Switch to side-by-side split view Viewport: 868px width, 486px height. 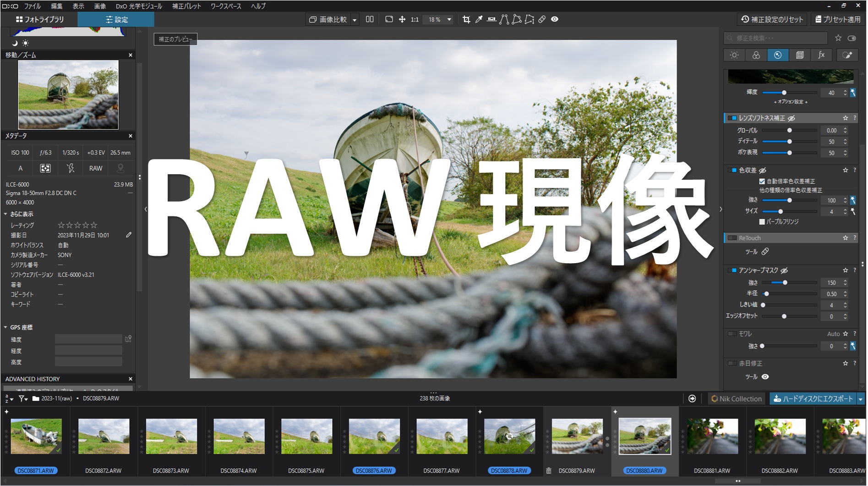[x=370, y=19]
